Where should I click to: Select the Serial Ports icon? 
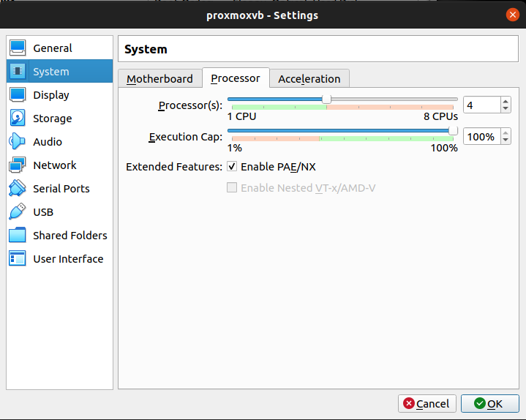[x=18, y=189]
